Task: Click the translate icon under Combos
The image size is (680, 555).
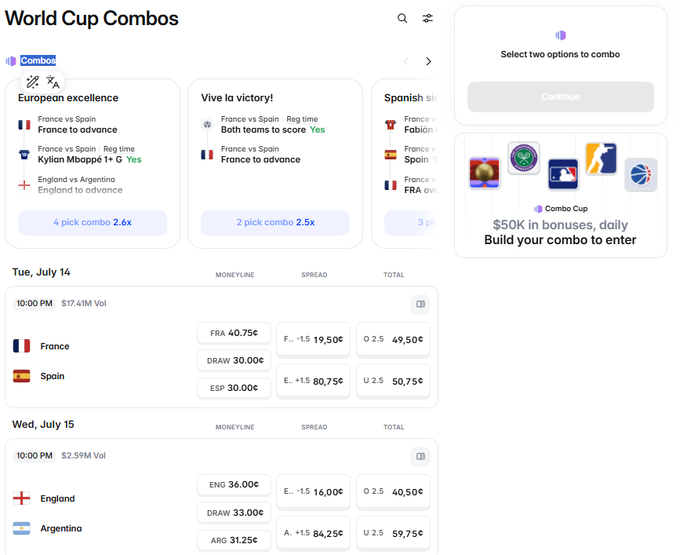Action: tap(53, 82)
